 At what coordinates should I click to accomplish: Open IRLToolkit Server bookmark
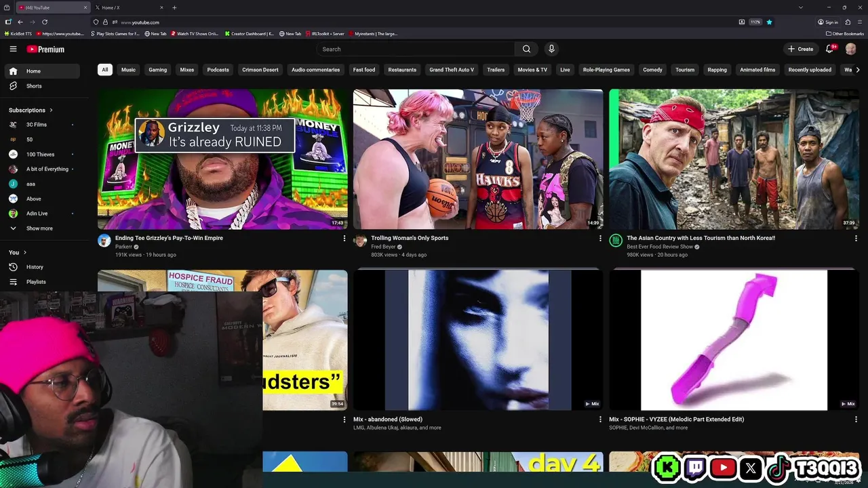(x=325, y=33)
